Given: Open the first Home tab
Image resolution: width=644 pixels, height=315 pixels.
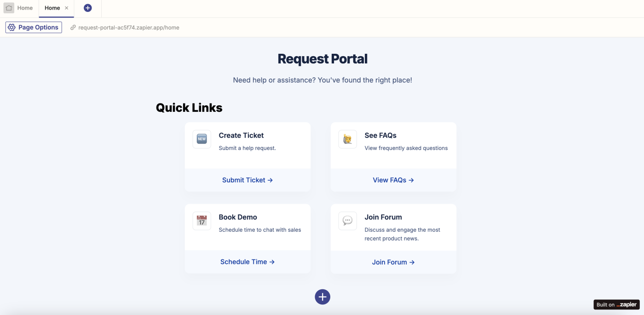Looking at the screenshot, I should pos(19,8).
